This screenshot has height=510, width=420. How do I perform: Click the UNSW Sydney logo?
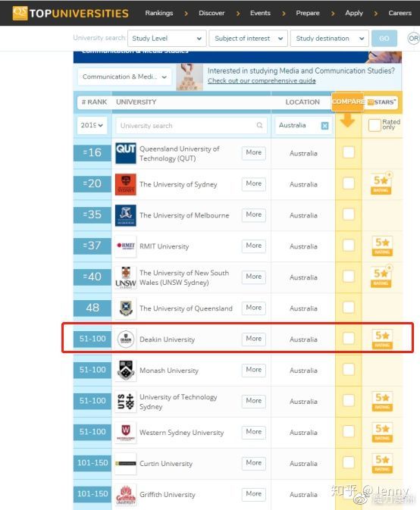(126, 277)
